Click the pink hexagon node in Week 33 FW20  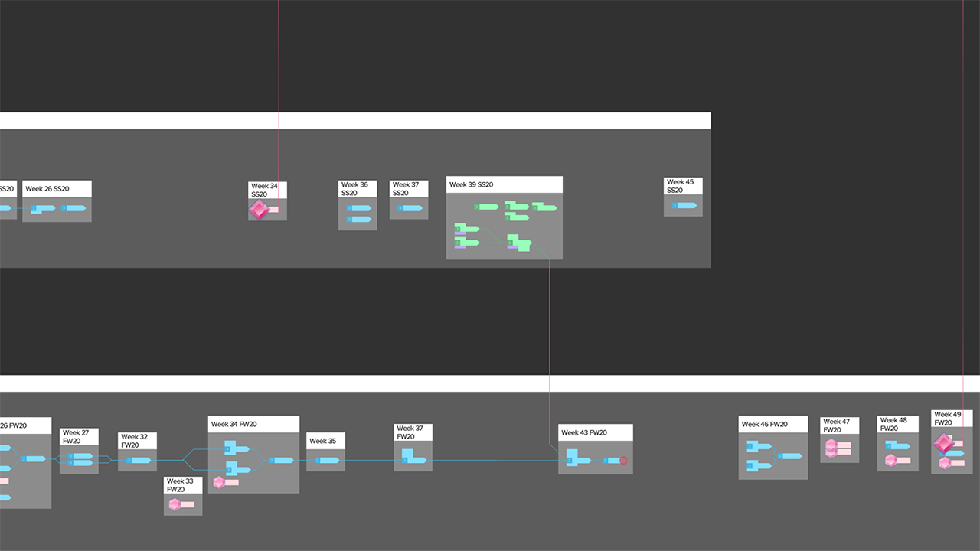click(x=175, y=504)
